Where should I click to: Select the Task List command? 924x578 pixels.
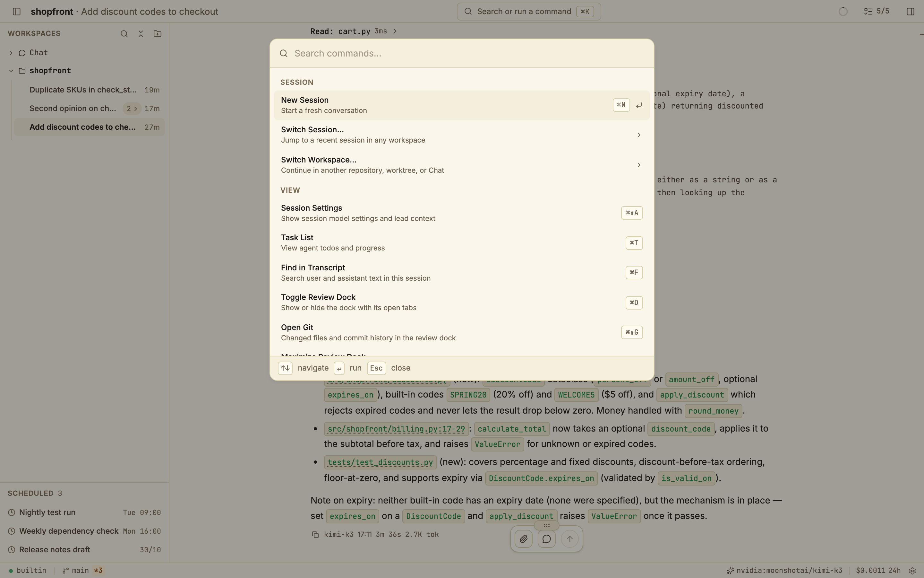coord(462,243)
